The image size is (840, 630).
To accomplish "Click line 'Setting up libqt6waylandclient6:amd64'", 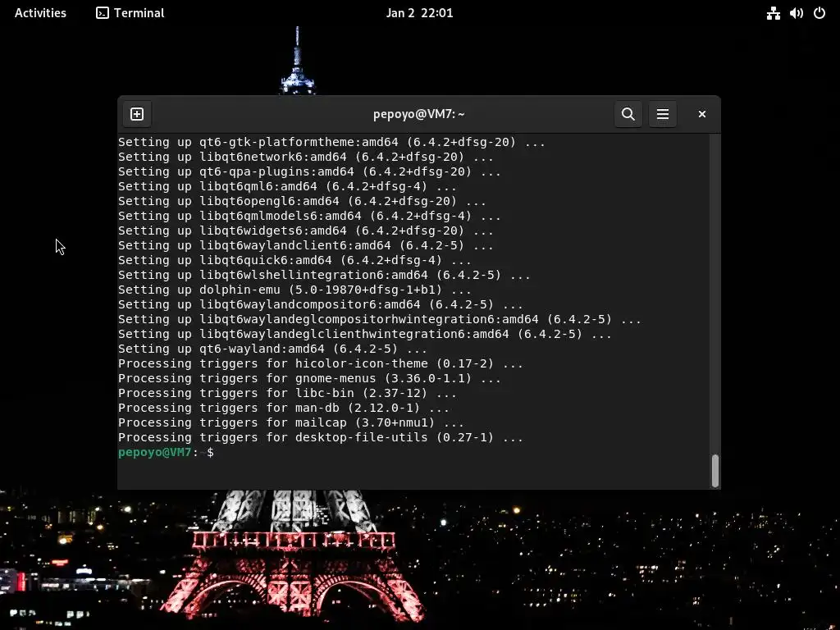I will coord(306,245).
